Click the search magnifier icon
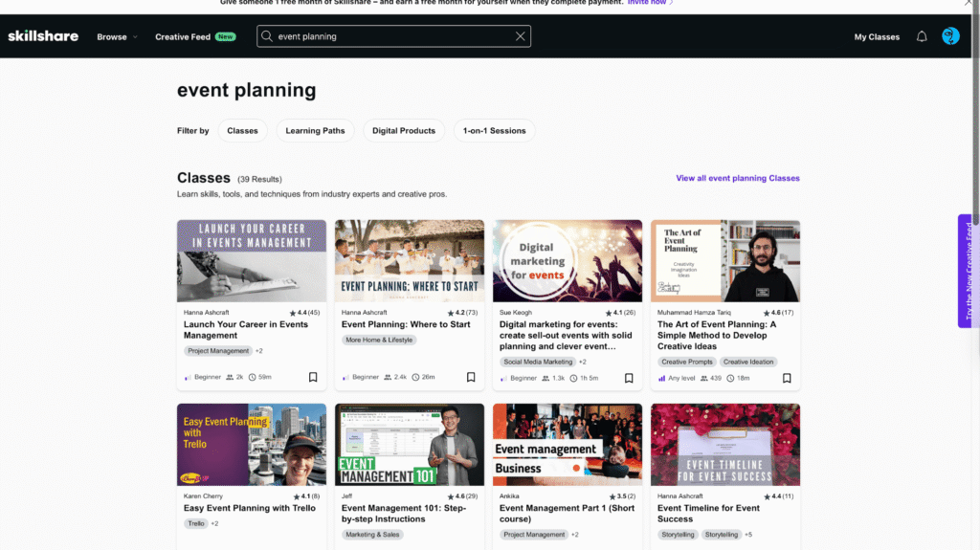 point(267,36)
